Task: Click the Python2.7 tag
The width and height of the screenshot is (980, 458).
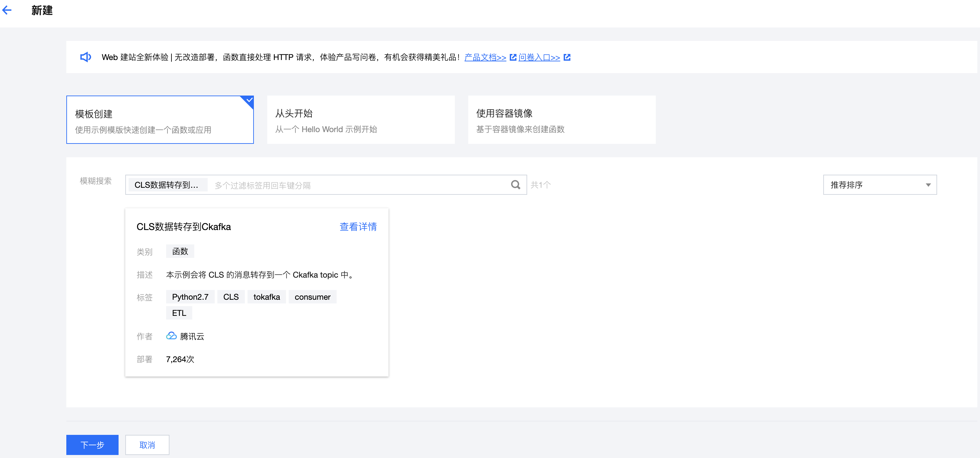Action: pyautogui.click(x=190, y=297)
